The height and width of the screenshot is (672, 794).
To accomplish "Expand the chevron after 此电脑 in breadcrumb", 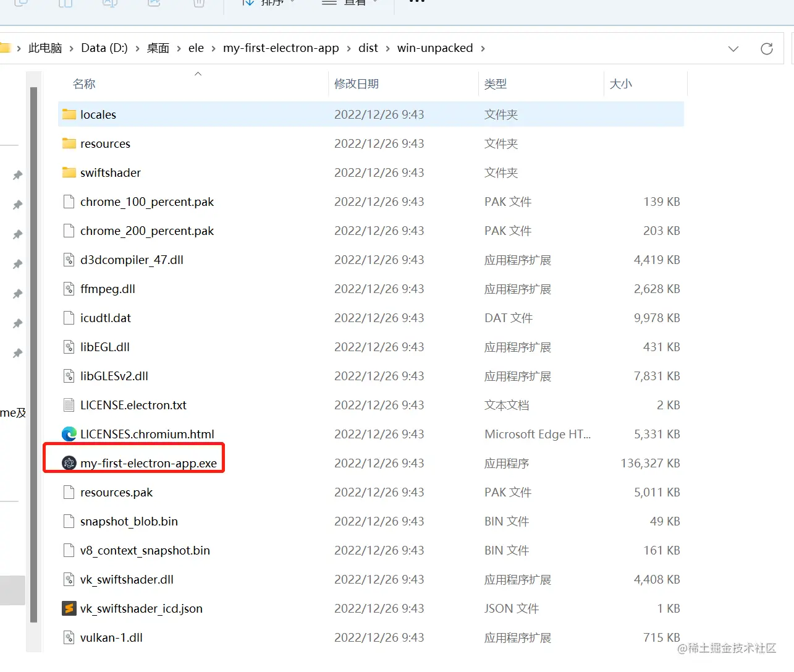I will pyautogui.click(x=72, y=48).
